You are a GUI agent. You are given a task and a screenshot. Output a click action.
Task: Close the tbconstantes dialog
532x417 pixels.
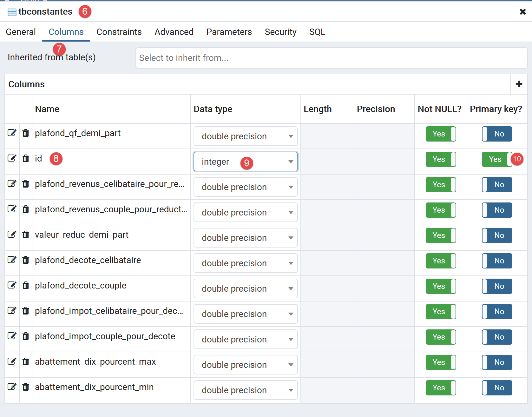[522, 12]
